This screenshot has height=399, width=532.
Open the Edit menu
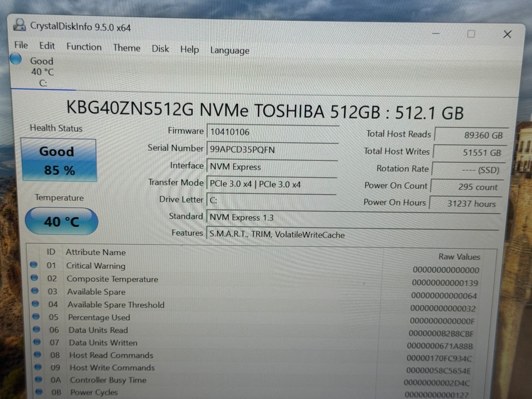pos(47,46)
